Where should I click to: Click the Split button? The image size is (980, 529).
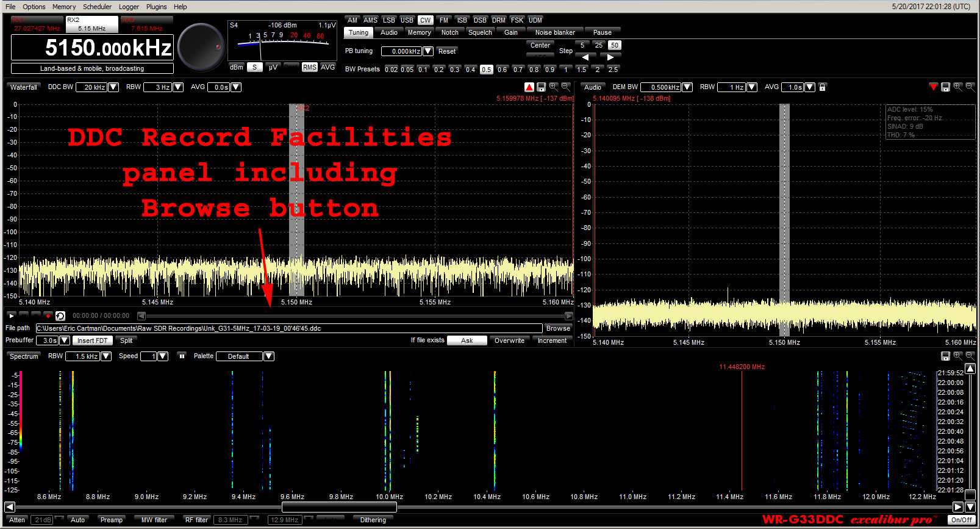pos(126,340)
